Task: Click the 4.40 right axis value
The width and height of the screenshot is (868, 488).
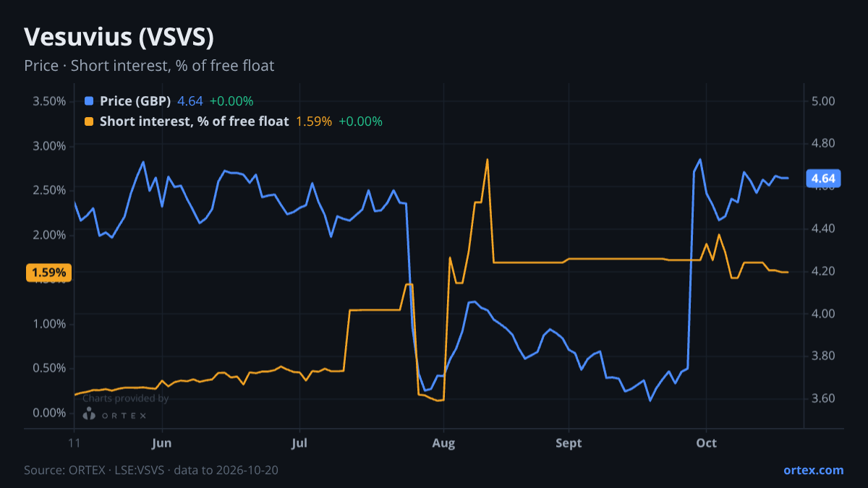Action: pyautogui.click(x=824, y=228)
